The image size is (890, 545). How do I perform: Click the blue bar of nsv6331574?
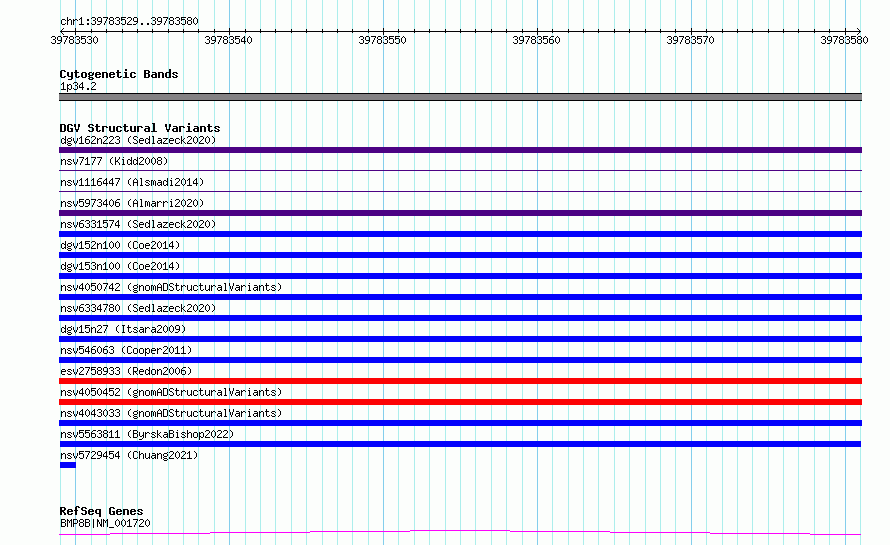coord(460,234)
